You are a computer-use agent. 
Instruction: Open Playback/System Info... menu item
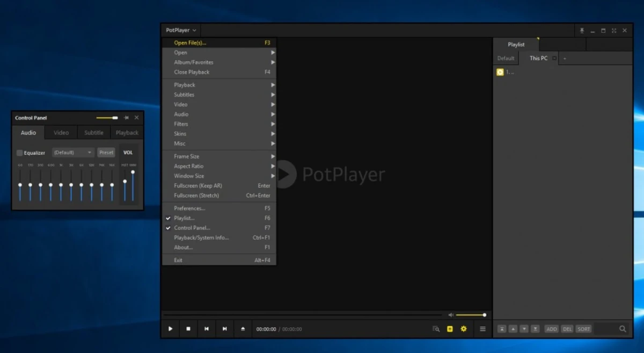(x=219, y=237)
